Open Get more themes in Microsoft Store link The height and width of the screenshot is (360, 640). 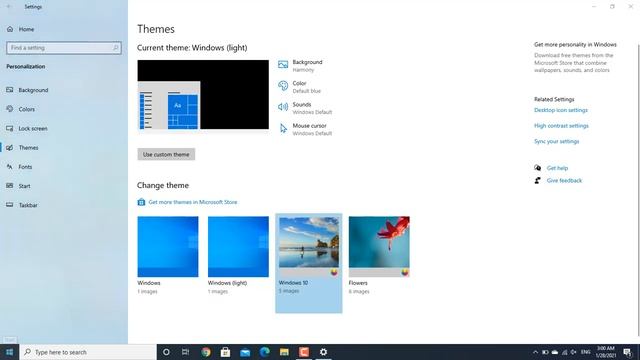[x=193, y=202]
